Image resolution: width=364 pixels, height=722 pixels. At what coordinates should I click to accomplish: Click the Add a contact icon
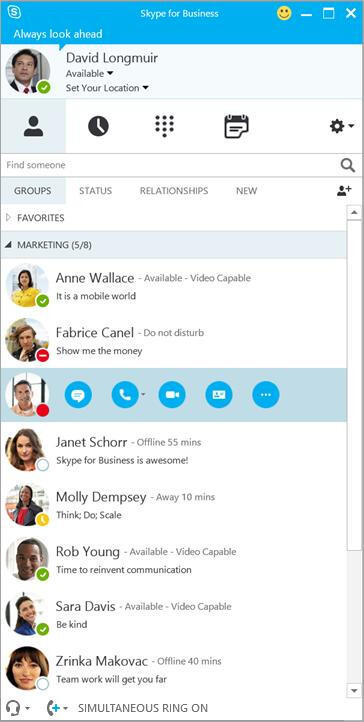[x=344, y=191]
